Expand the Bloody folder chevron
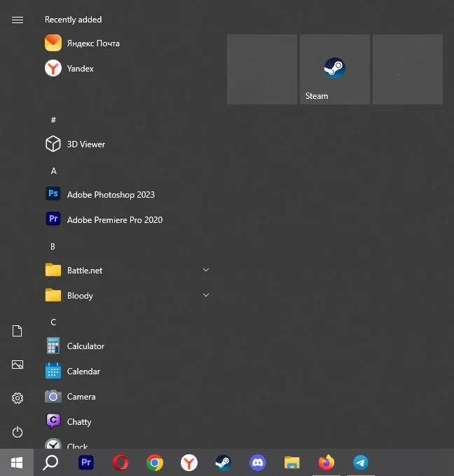This screenshot has width=454, height=476. tap(206, 295)
